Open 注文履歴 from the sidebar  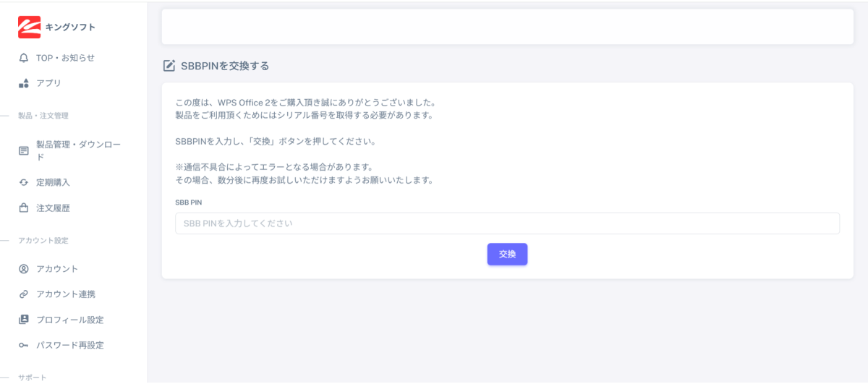tap(53, 208)
